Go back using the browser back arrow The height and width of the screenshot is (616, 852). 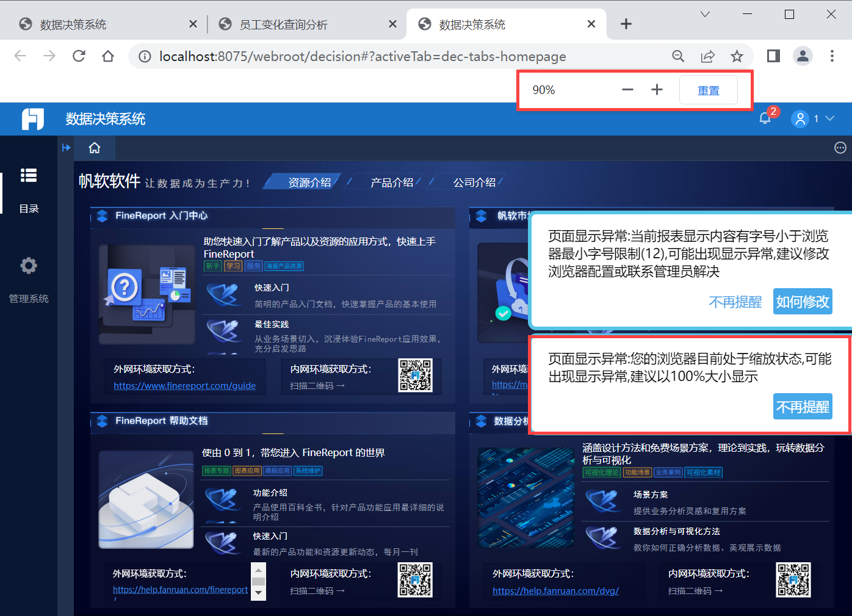click(x=20, y=56)
